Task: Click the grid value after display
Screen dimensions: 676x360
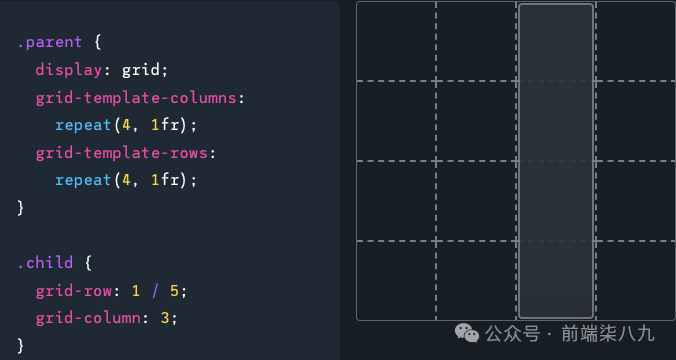Action: coord(141,69)
